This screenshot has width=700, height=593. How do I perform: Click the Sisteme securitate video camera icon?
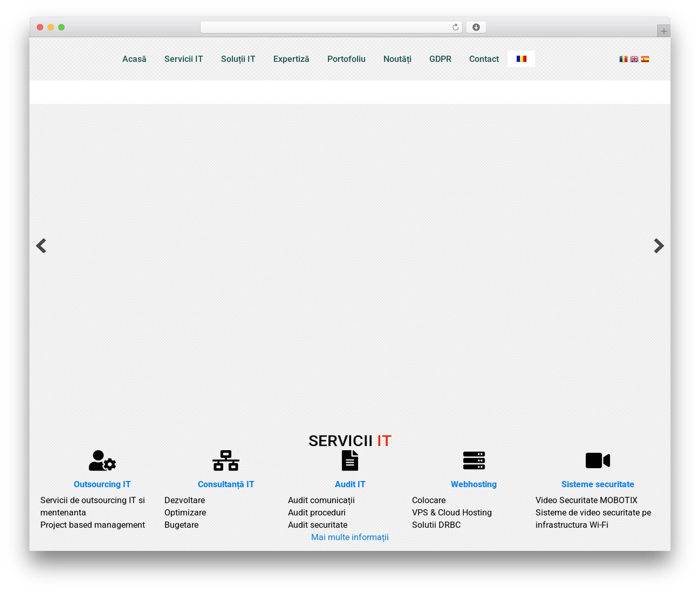[598, 461]
